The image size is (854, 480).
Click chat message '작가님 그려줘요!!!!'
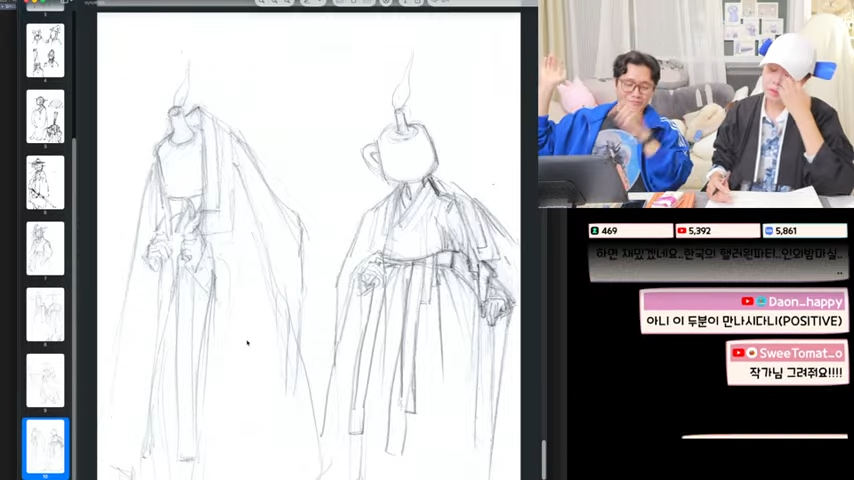[x=796, y=373]
